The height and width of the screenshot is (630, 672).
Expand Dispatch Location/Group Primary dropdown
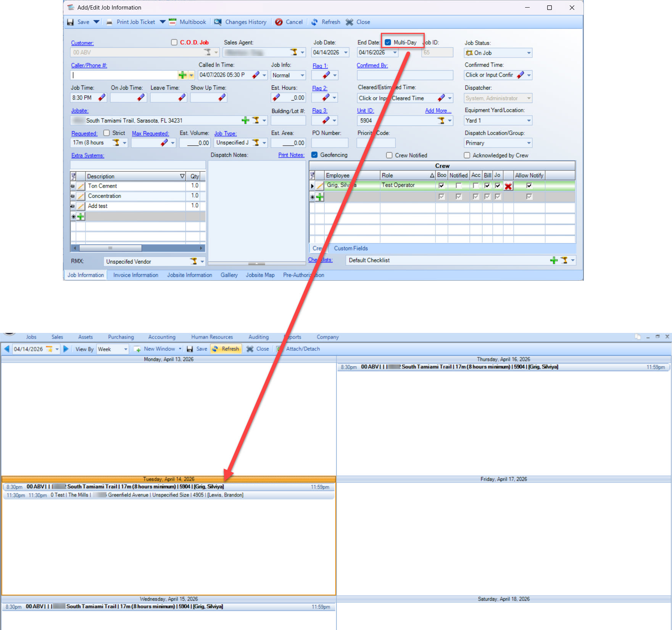[529, 143]
